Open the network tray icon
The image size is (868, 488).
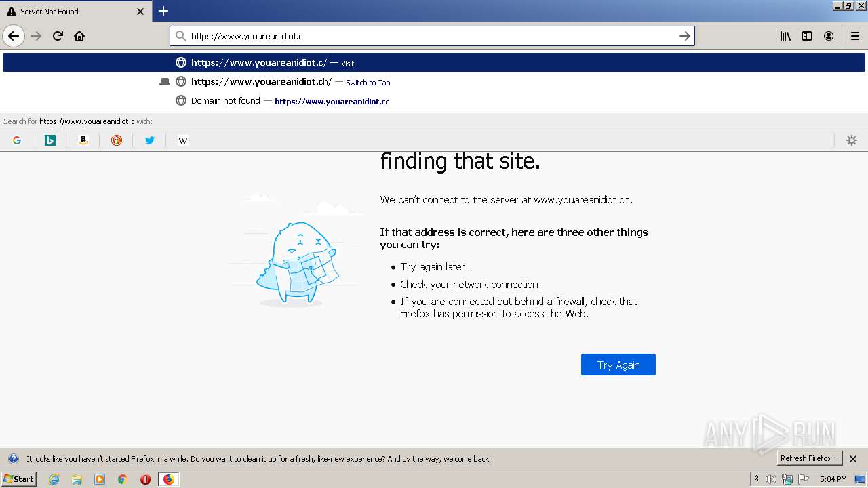coord(787,479)
